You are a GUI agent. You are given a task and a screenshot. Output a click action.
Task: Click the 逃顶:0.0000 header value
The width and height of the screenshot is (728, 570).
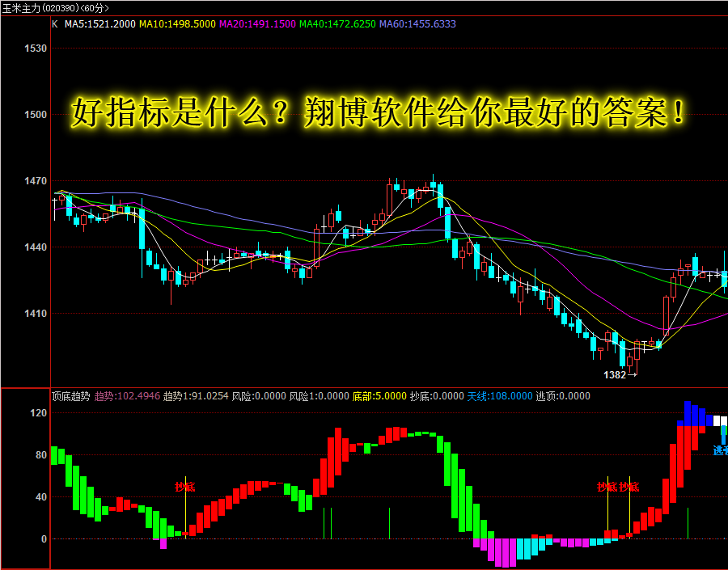pos(563,396)
